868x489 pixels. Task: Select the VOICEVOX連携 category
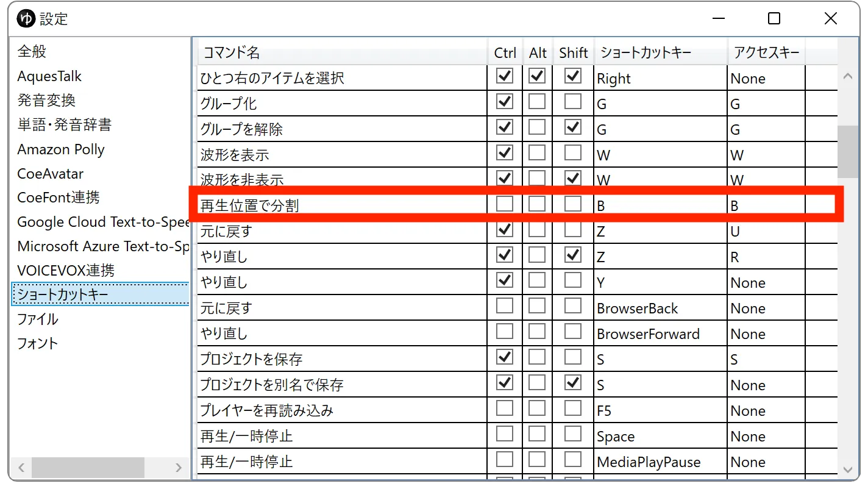click(x=66, y=270)
